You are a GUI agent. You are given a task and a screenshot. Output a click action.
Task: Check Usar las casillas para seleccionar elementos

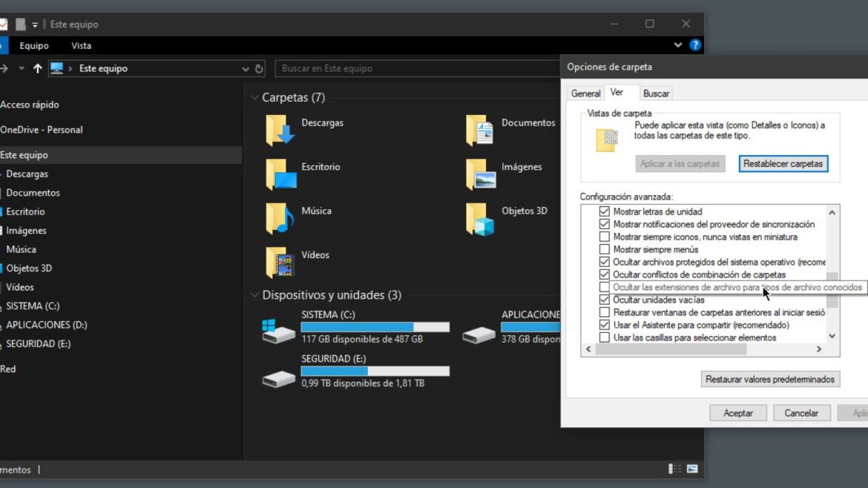(604, 337)
